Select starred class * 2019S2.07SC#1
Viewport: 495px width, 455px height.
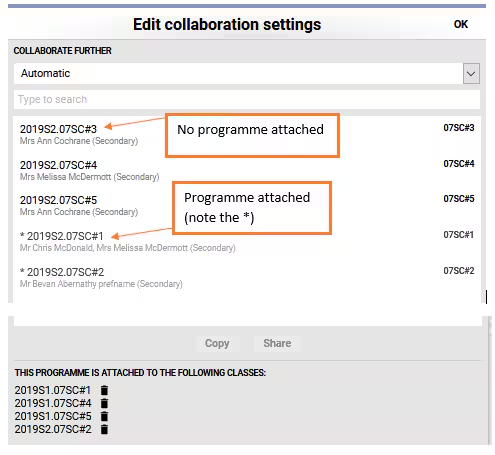click(247, 241)
